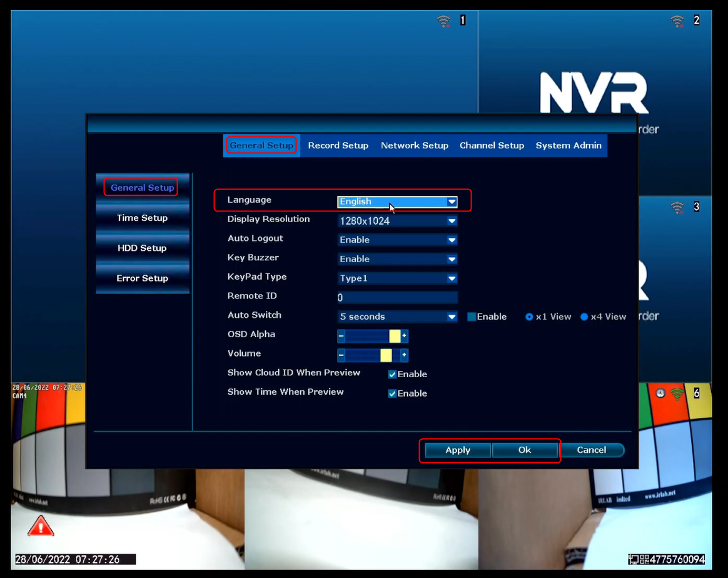Open the HDD Setup side menu
The height and width of the screenshot is (578, 728).
142,248
